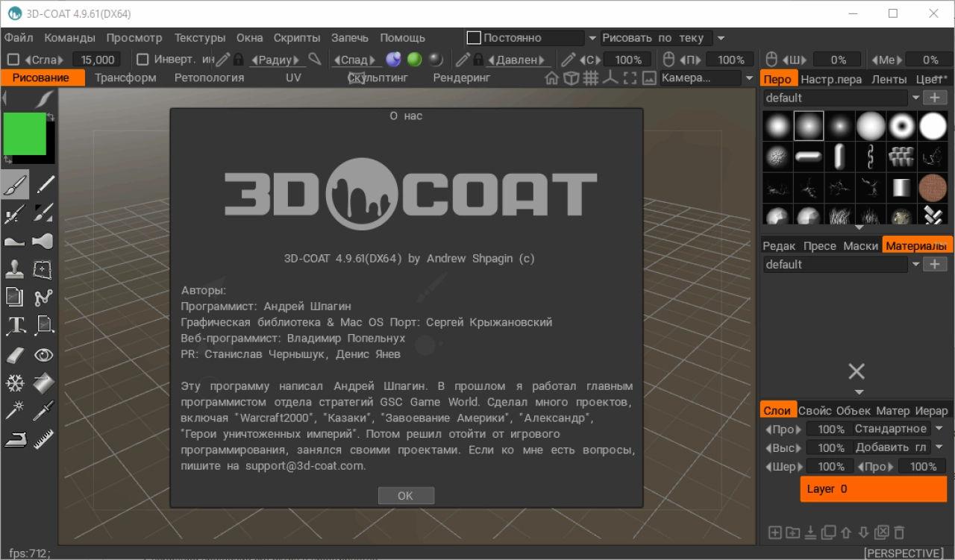The width and height of the screenshot is (955, 560).
Task: Select the Freeze snowflake tool
Action: tap(15, 383)
